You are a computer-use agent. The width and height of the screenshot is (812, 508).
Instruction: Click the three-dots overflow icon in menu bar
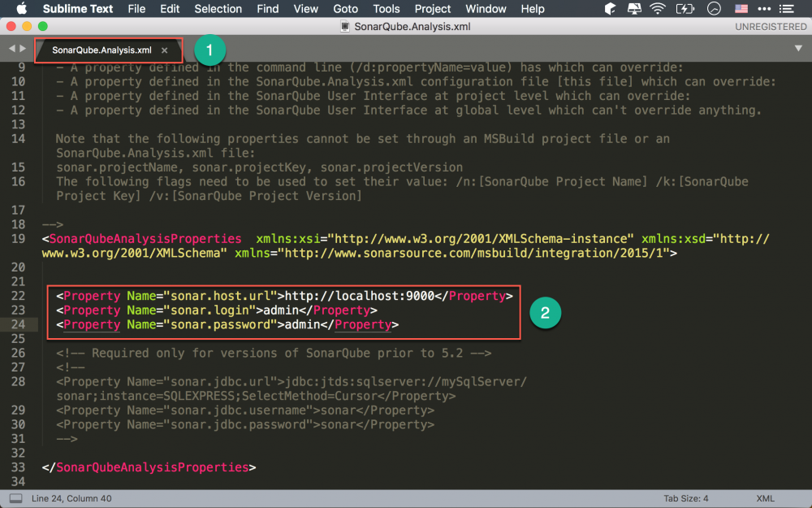point(764,9)
